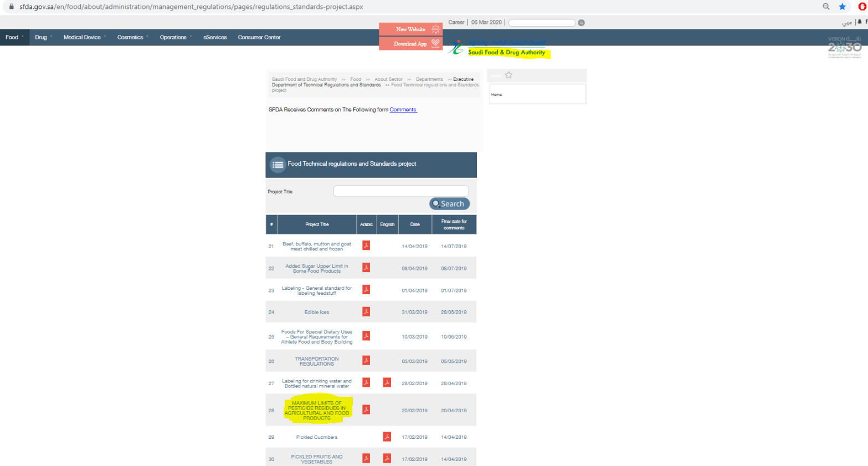Open English PDF for drinking water labeling
This screenshot has width=868, height=466.
coord(387,382)
